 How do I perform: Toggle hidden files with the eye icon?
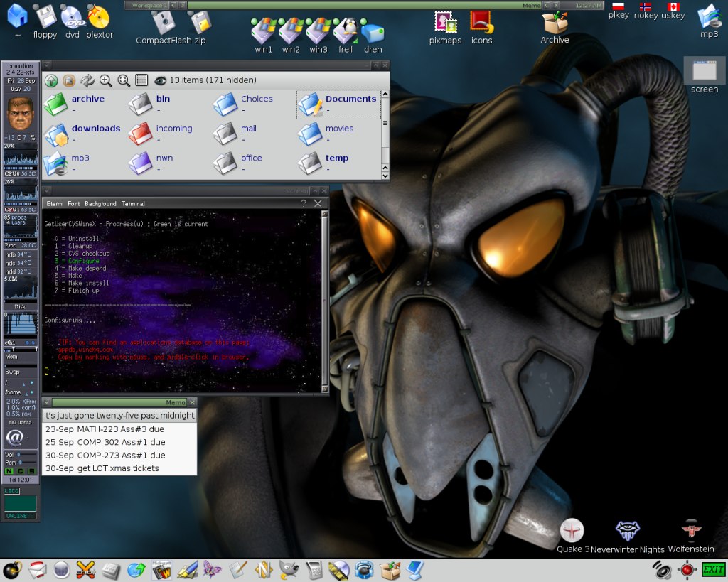160,80
